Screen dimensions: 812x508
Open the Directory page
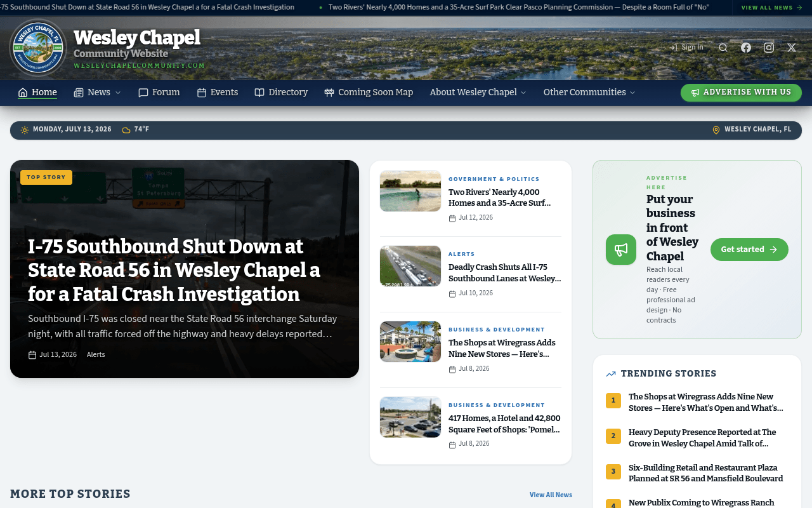(x=281, y=92)
